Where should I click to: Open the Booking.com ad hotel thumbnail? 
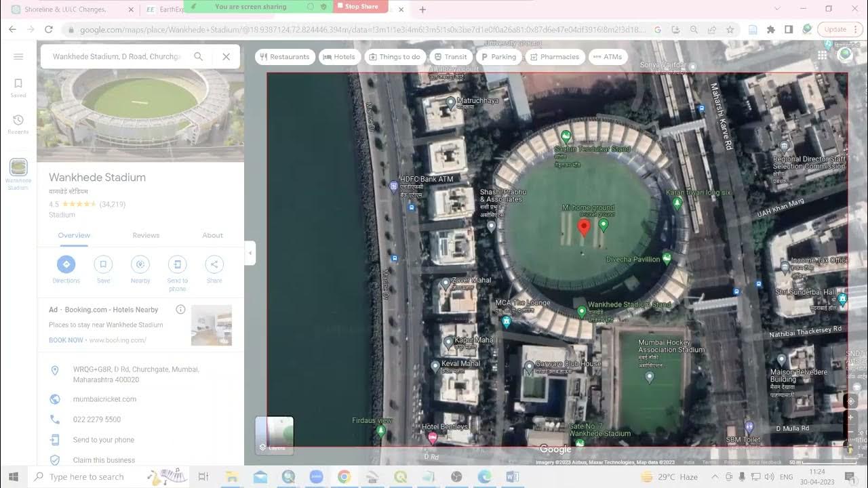coord(212,325)
